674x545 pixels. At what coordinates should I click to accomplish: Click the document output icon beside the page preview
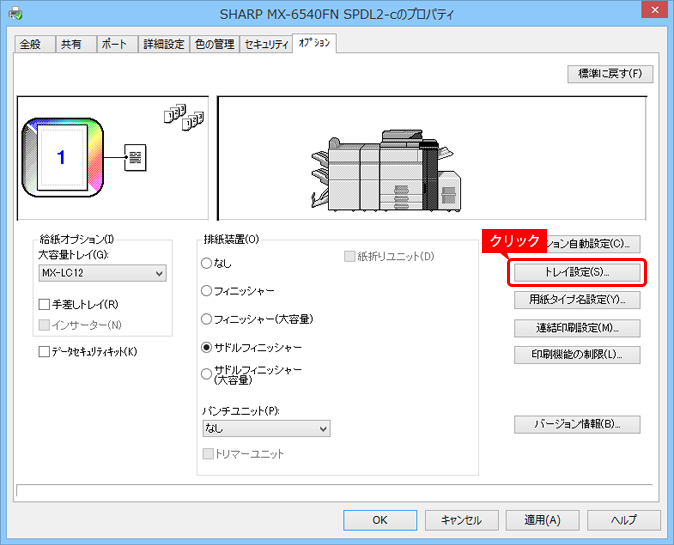point(136,156)
